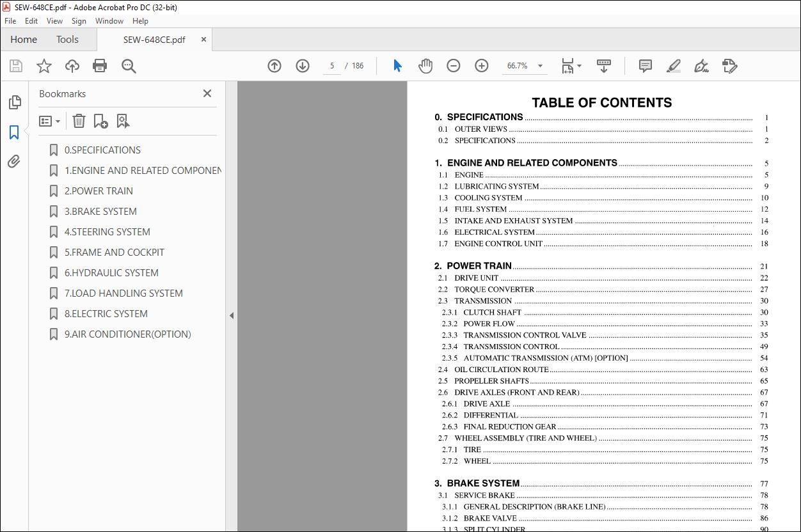Go to previous page arrow
801x532 pixels.
274,66
